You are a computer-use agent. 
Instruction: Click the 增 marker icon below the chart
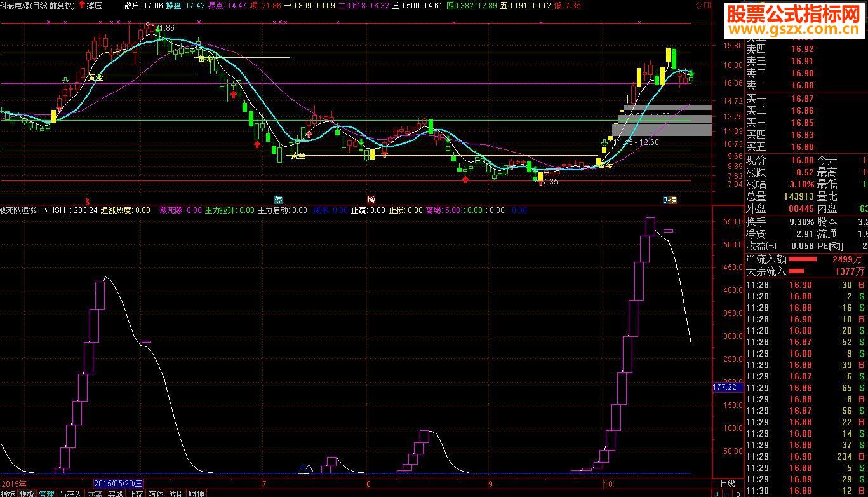point(371,199)
